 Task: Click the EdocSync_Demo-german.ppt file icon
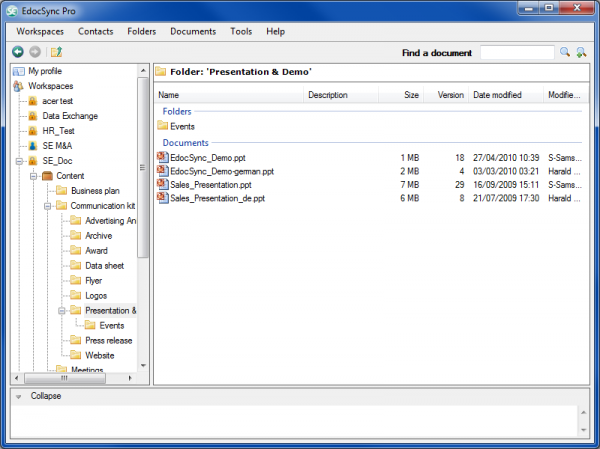(x=163, y=171)
